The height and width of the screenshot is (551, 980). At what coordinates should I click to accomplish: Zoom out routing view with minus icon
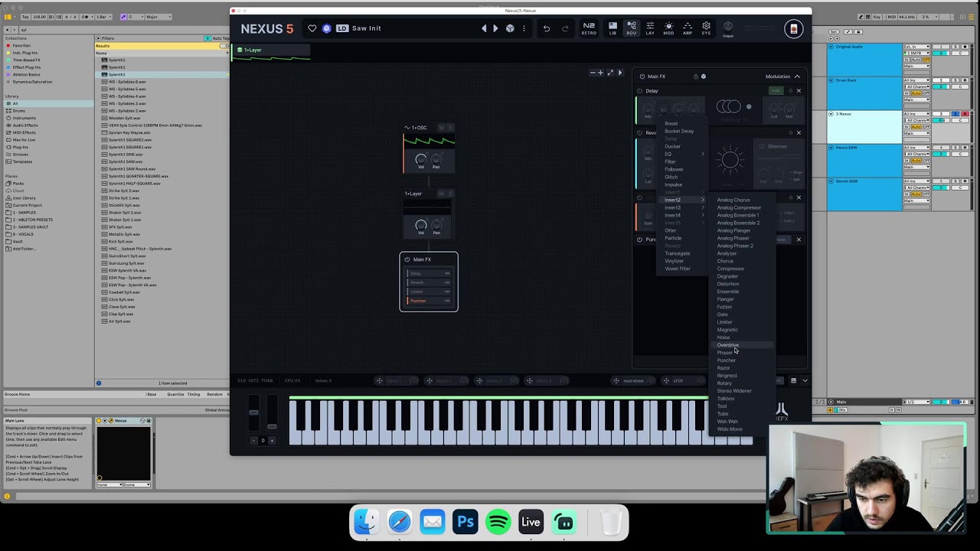pos(593,73)
